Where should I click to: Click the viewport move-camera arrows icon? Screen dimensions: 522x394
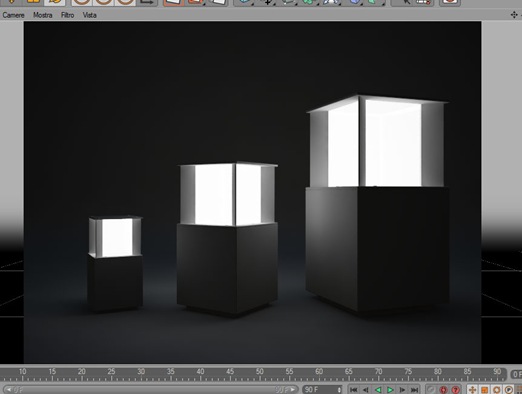pos(514,15)
